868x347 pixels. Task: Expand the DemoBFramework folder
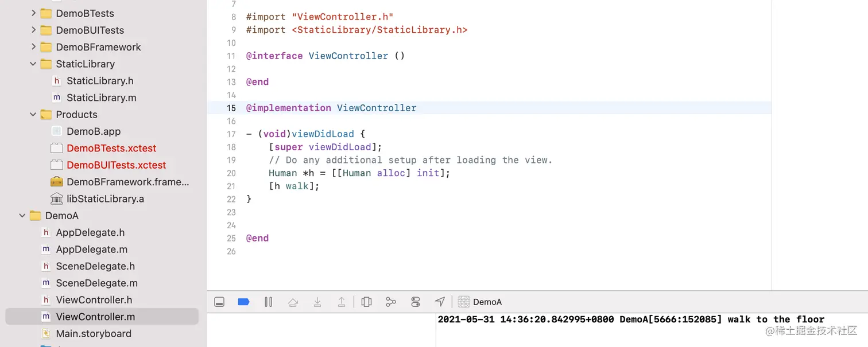[33, 47]
